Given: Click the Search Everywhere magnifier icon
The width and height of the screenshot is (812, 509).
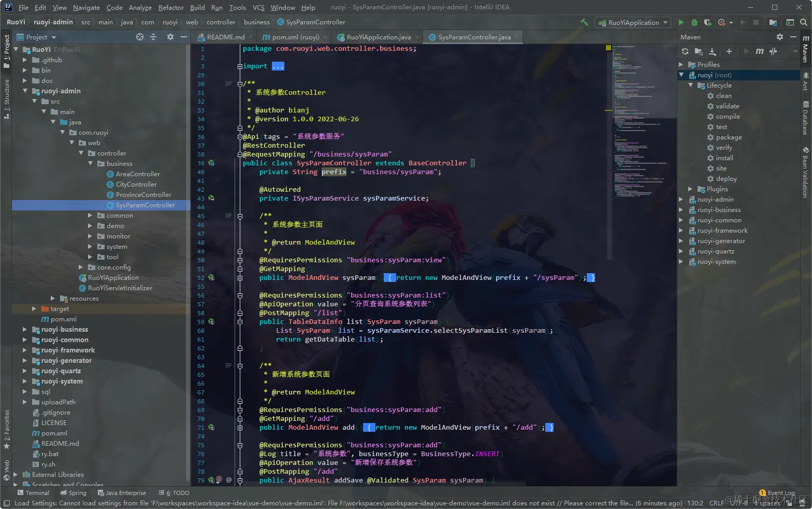Looking at the screenshot, I should coord(803,22).
